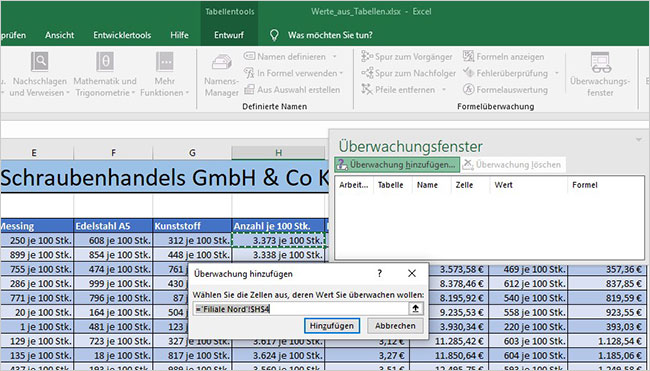
Task: Expand Namen definieren dropdown arrow
Action: tap(335, 57)
